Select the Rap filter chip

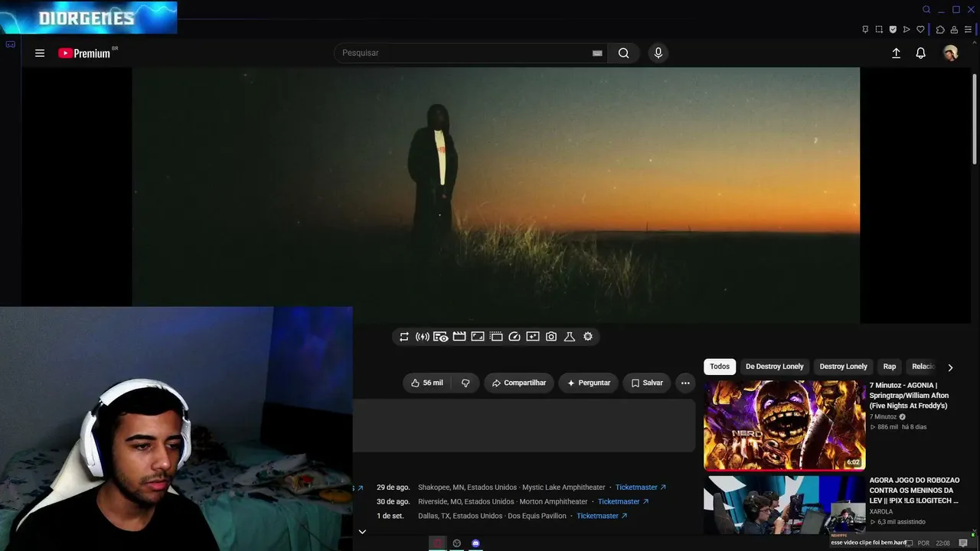890,367
